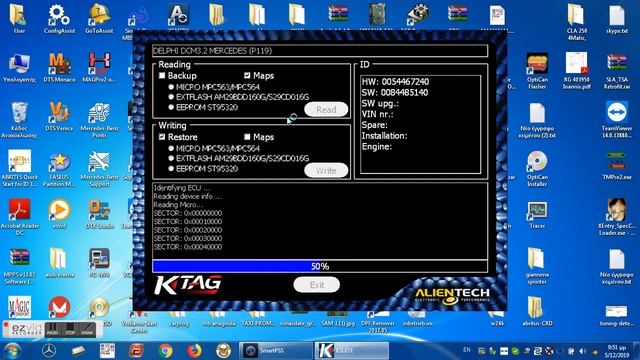The width and height of the screenshot is (640, 360).
Task: Open the DTS Monaco shortcut
Action: click(x=59, y=67)
